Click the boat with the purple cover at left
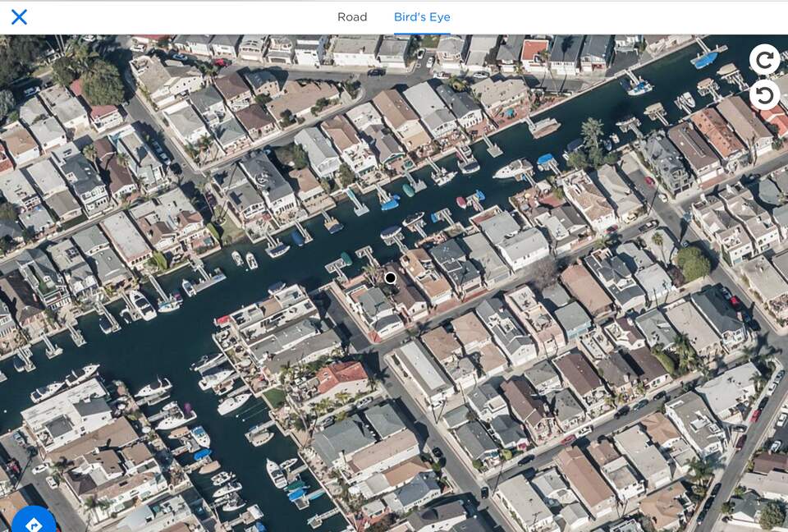The image size is (788, 532). click(x=187, y=408)
